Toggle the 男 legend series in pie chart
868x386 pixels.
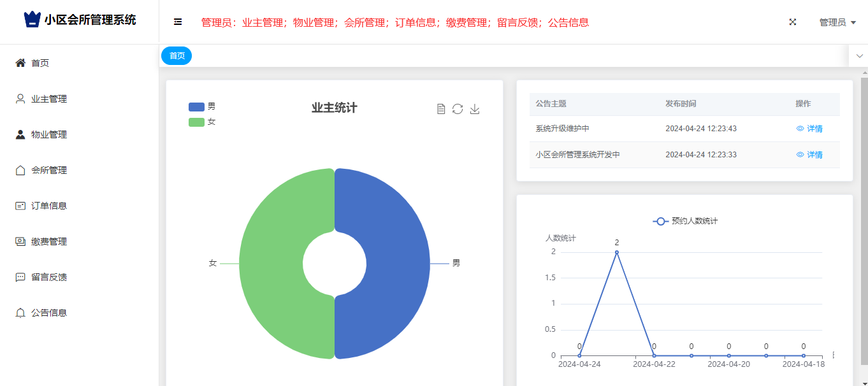(201, 106)
